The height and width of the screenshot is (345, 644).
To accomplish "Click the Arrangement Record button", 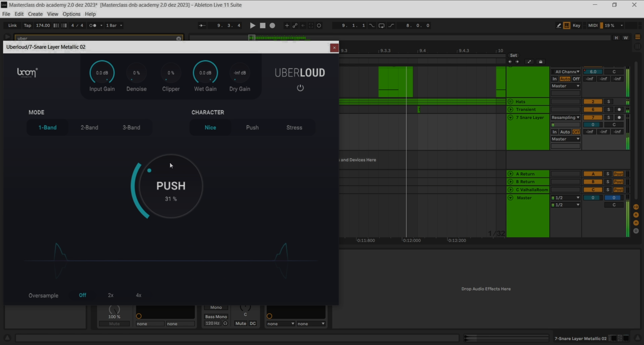I will (272, 25).
